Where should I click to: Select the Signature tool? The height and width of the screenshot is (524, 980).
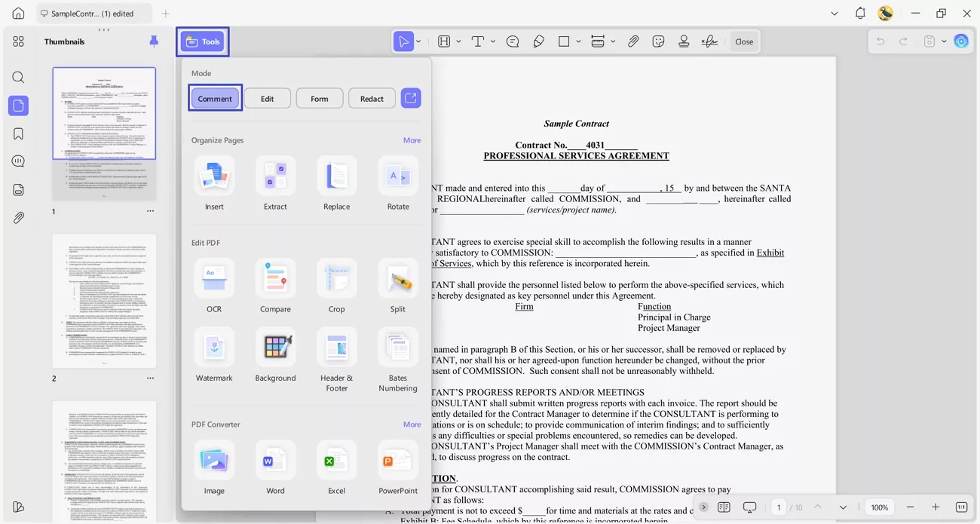point(709,41)
